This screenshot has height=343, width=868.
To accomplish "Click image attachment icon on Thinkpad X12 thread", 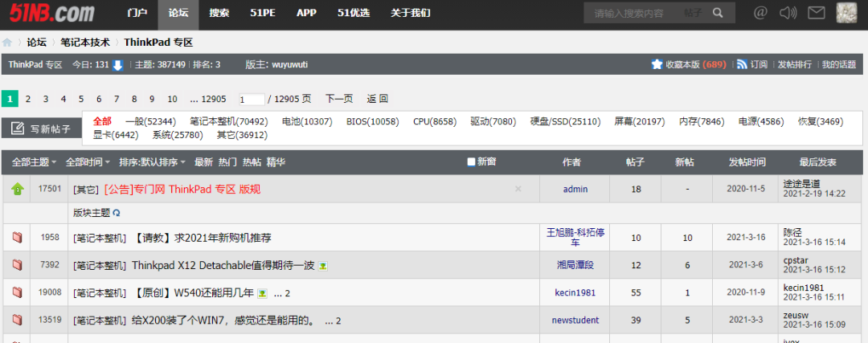I will pos(323,266).
